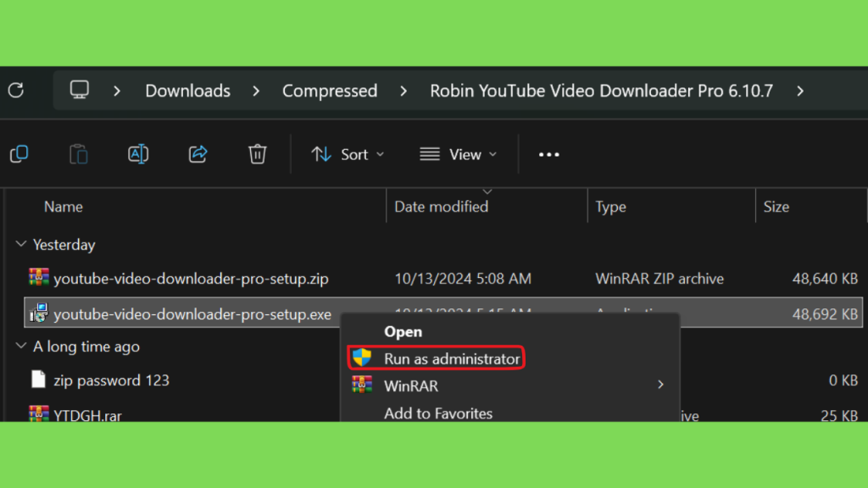Click the Delete trash icon

coord(258,154)
